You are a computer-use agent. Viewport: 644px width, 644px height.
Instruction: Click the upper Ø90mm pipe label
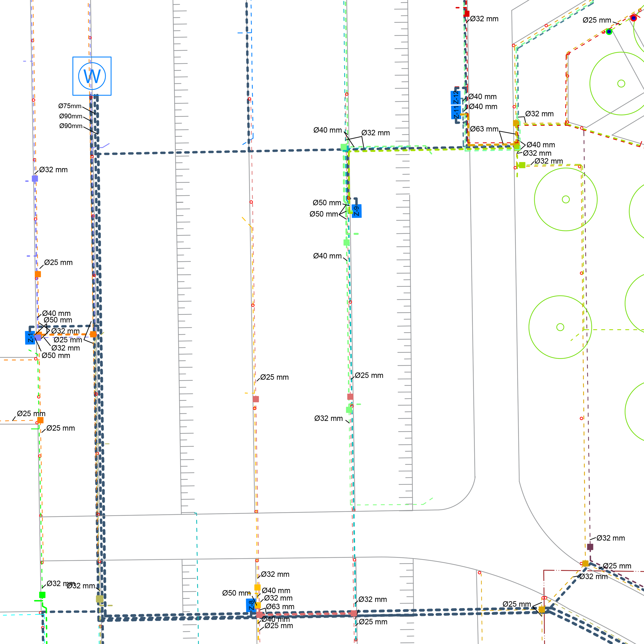pyautogui.click(x=71, y=116)
